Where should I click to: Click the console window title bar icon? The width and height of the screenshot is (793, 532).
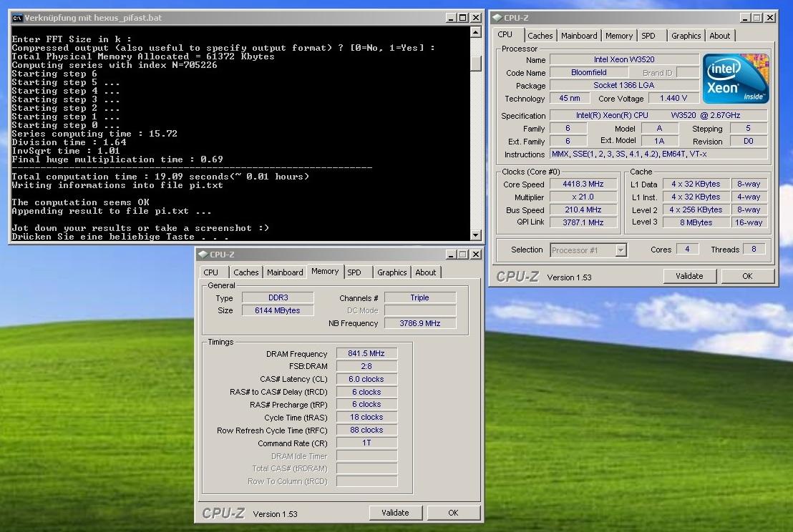(17, 18)
